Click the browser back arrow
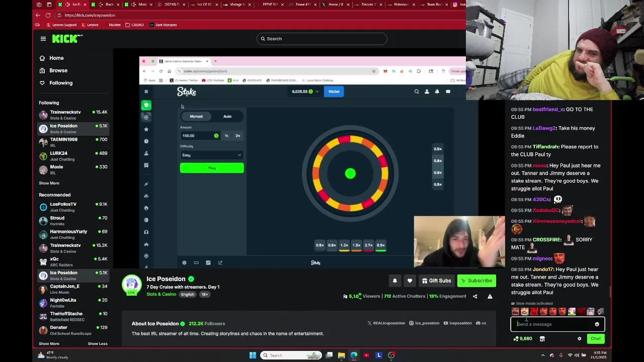The image size is (644, 362). tap(38, 15)
